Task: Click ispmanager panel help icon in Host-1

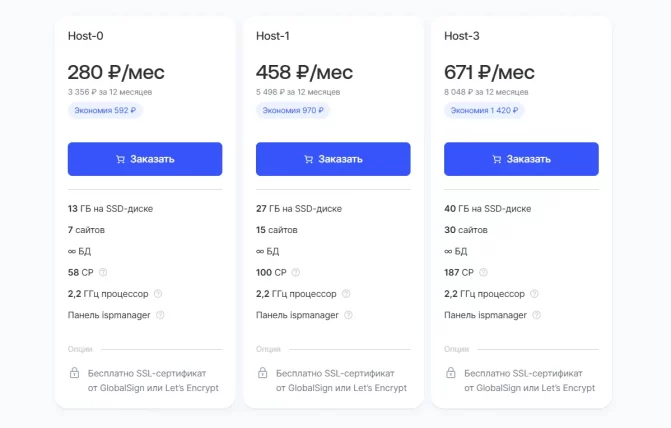Action: pos(348,315)
